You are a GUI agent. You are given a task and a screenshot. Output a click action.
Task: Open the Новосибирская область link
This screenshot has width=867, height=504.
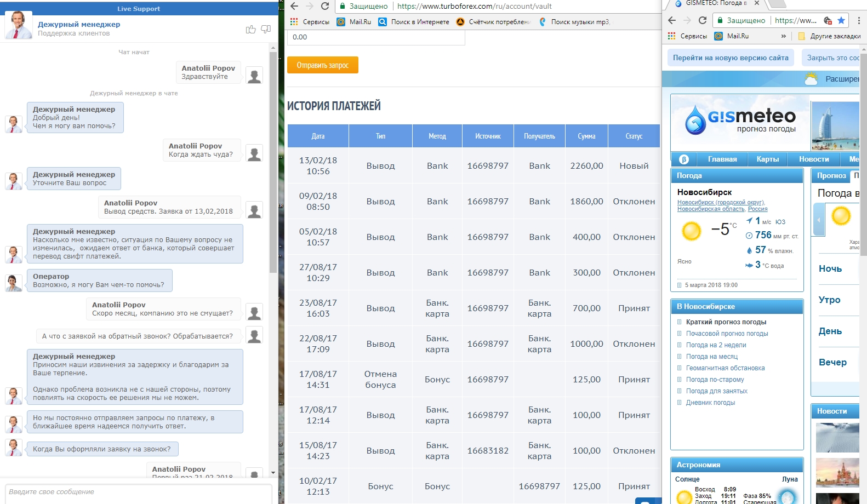711,209
